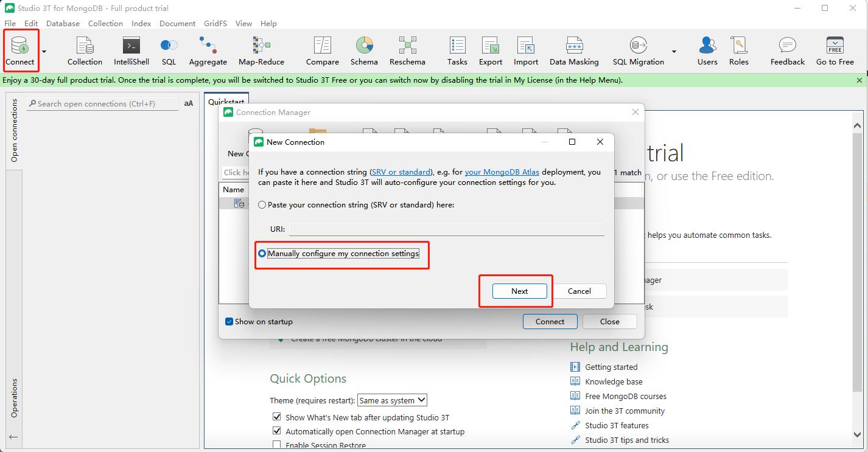Click the Connect toolbar icon

tap(20, 50)
